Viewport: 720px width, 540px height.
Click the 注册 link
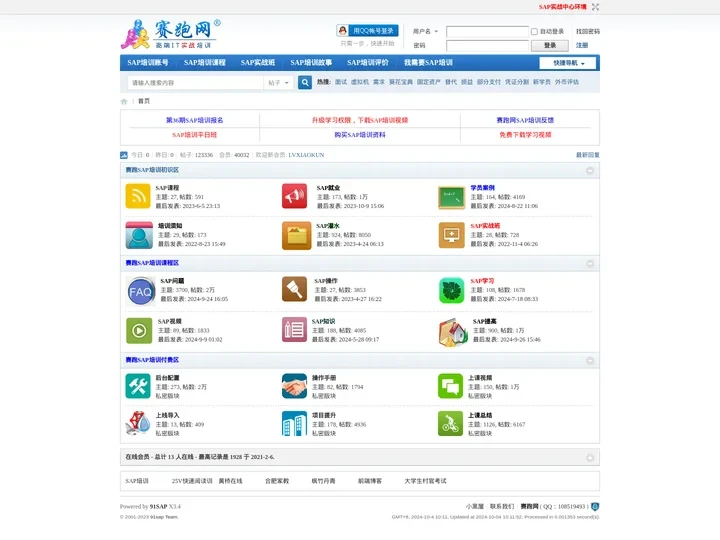[x=582, y=45]
